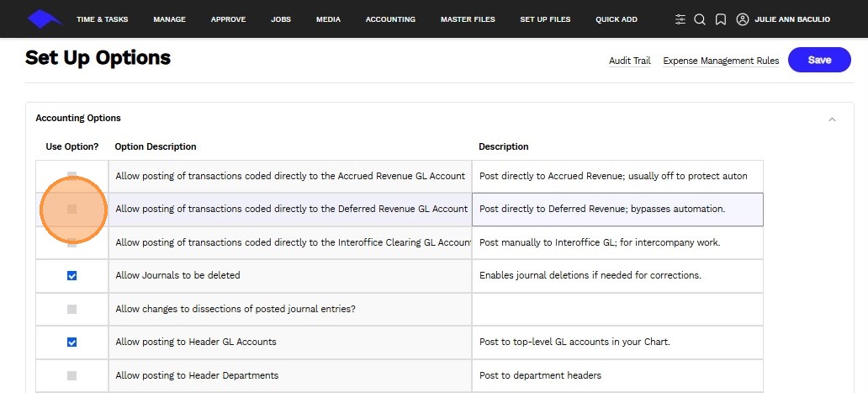
Task: Disable Allow posting to Header GL Accounts
Action: click(x=71, y=342)
